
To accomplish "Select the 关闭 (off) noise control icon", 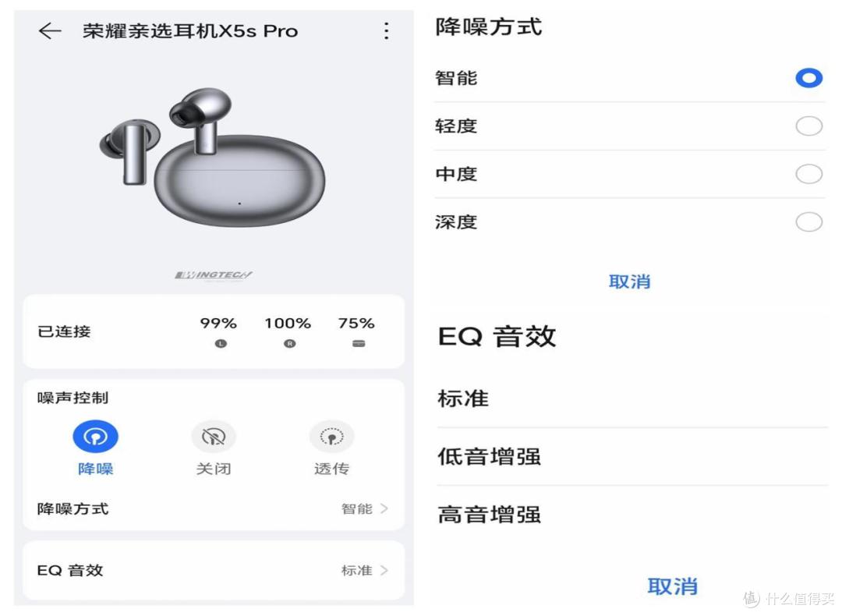I will [214, 437].
